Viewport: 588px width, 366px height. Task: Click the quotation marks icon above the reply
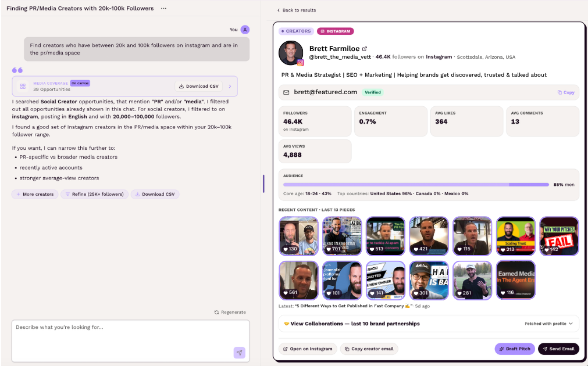pos(17,70)
